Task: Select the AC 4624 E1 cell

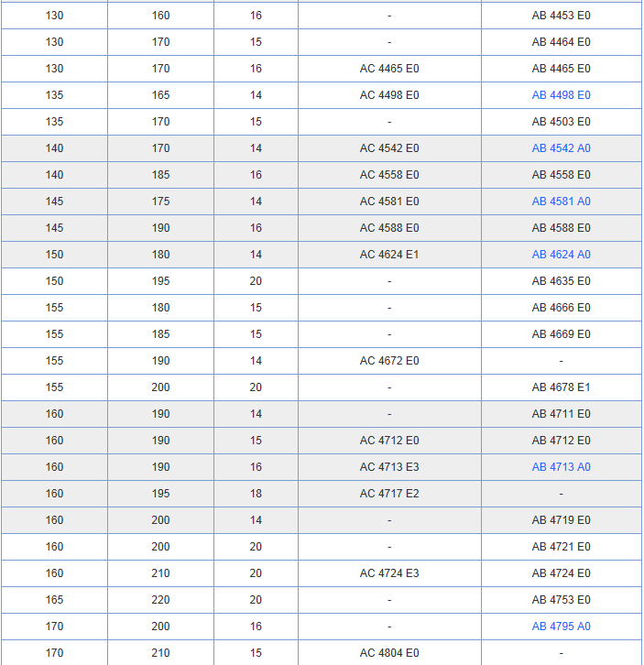Action: click(389, 255)
